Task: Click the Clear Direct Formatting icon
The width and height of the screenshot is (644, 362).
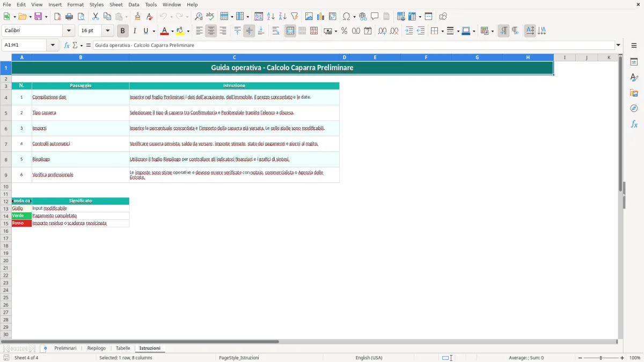Action: pos(150,17)
